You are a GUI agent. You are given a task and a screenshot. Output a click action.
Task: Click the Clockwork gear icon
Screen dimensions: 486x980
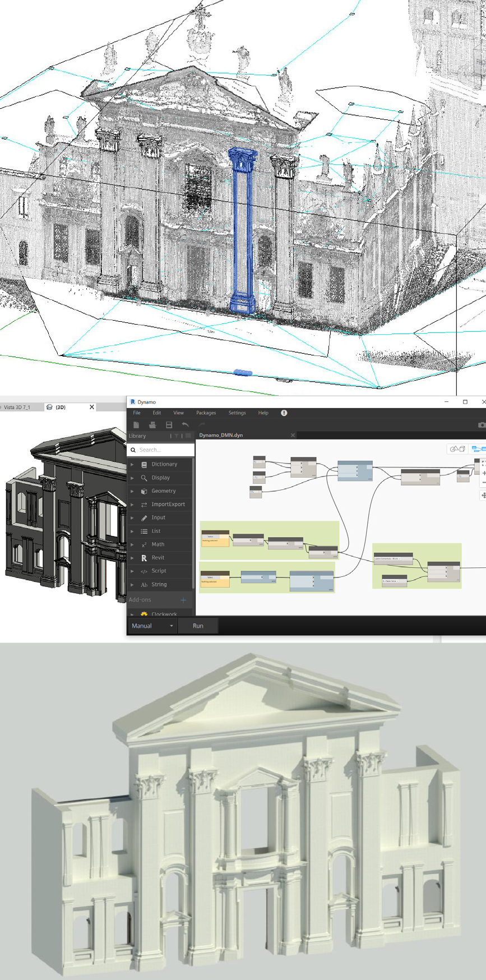(x=144, y=614)
